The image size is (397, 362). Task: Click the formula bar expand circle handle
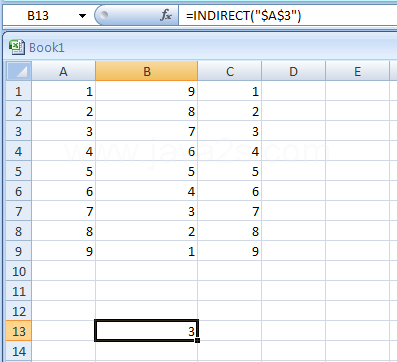(104, 15)
